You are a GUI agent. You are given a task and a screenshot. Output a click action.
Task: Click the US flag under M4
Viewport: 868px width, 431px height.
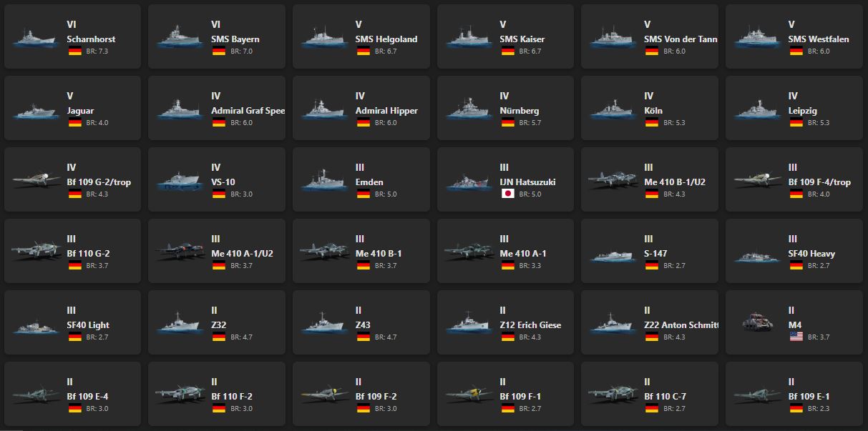click(x=796, y=337)
